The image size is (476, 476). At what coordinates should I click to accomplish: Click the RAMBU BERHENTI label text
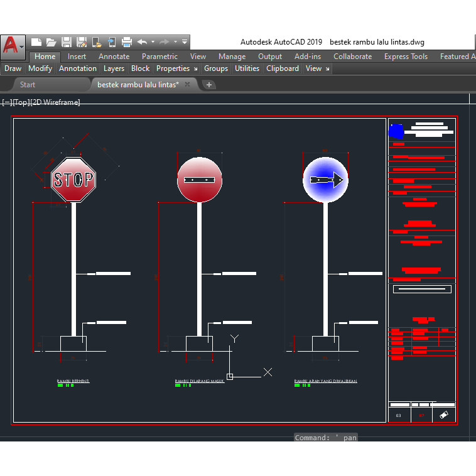73,381
